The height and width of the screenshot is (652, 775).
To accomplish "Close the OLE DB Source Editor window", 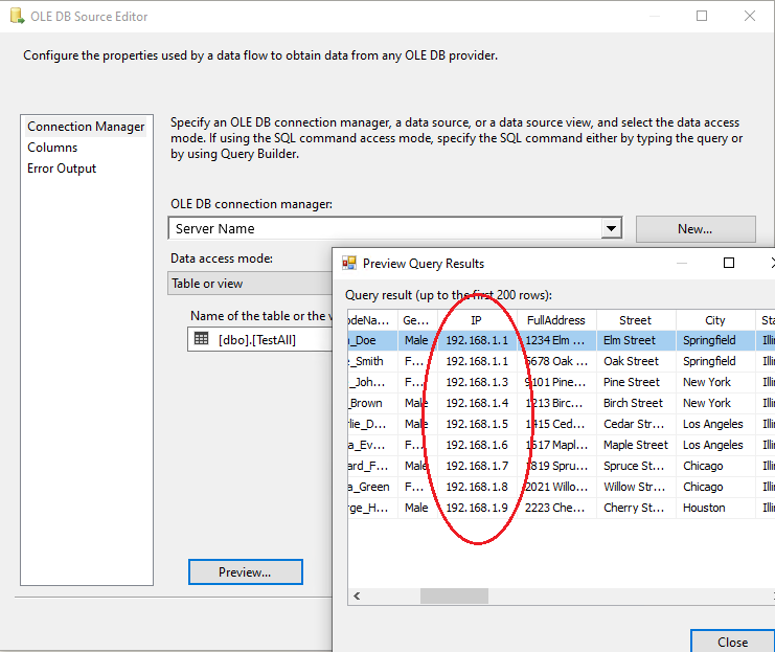I will point(749,16).
